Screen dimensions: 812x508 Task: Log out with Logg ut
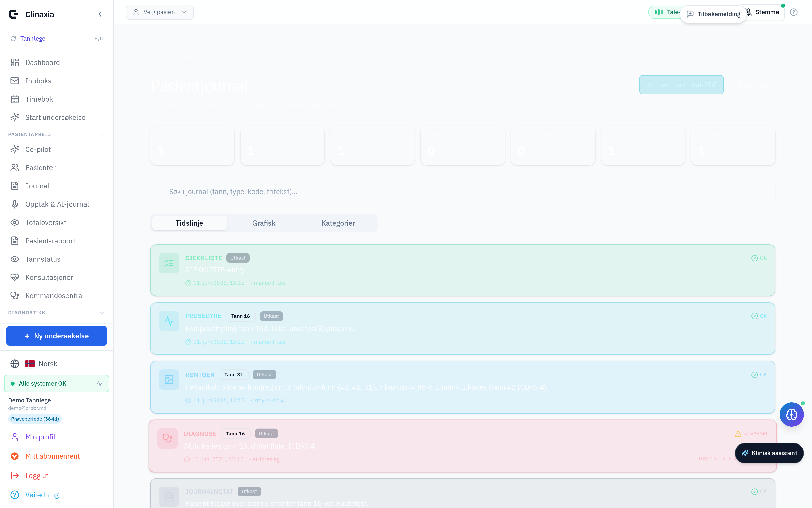click(x=37, y=475)
